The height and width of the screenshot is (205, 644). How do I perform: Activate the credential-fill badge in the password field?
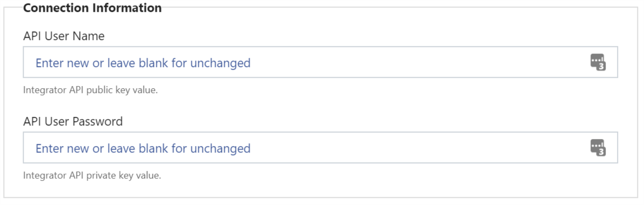pos(598,148)
